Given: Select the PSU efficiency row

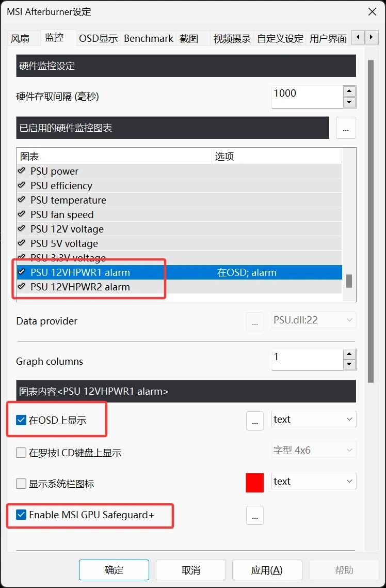Looking at the screenshot, I should [180, 185].
